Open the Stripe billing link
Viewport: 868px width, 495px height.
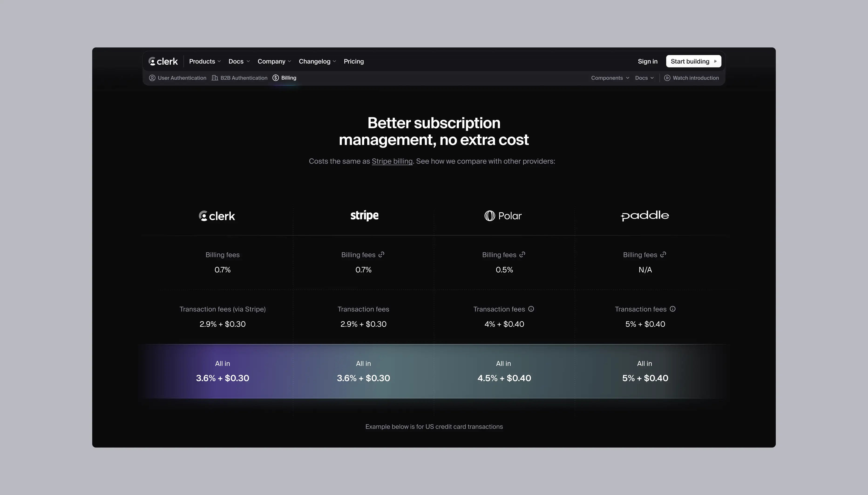pyautogui.click(x=392, y=161)
